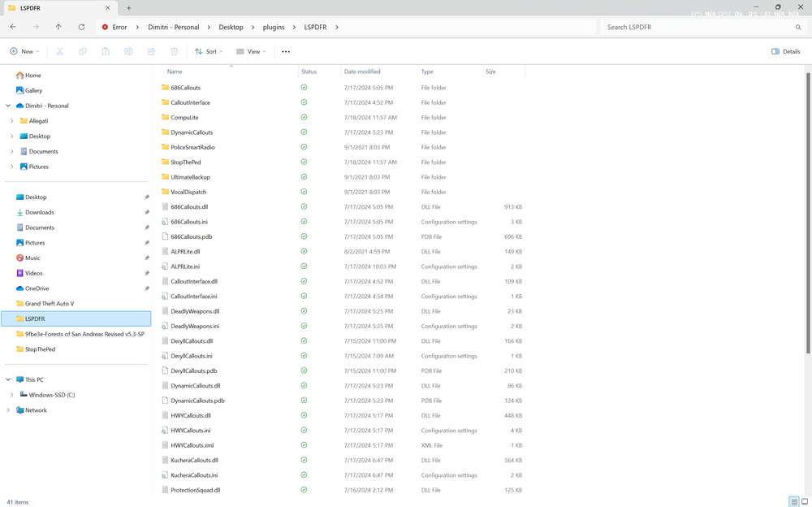
Task: Toggle sync status icon next to CompuLite folder
Action: point(304,117)
